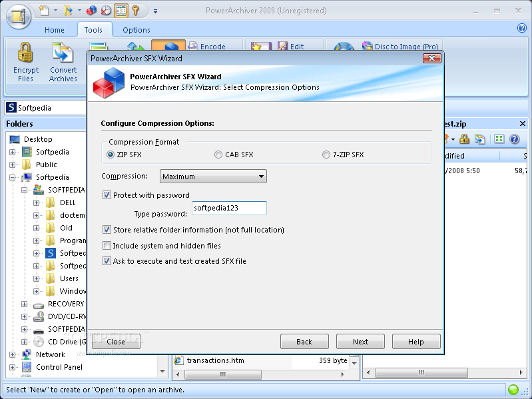Screen dimensions: 532x399
Task: Click the transactions.htm file name
Action: [215, 360]
